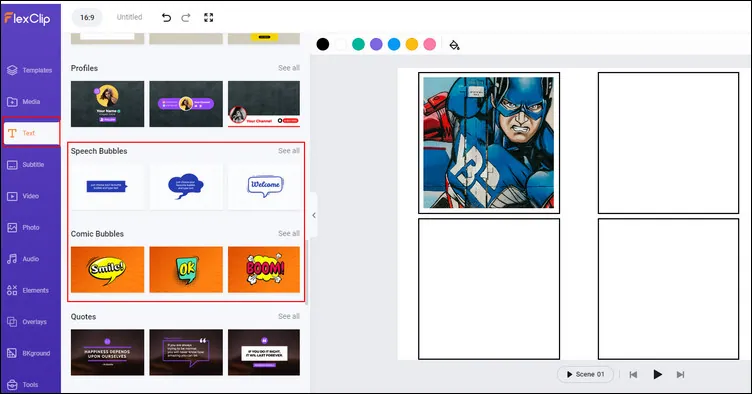752x394 pixels.
Task: Collapse the side panel arrow
Action: tap(314, 215)
